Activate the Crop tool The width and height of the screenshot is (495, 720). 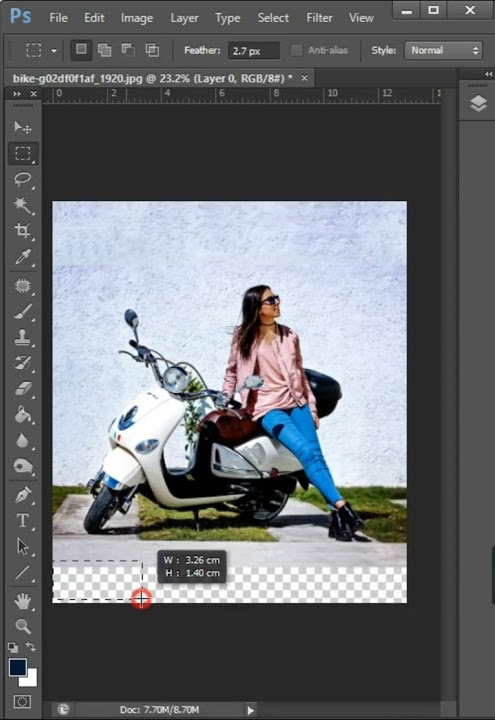22,231
